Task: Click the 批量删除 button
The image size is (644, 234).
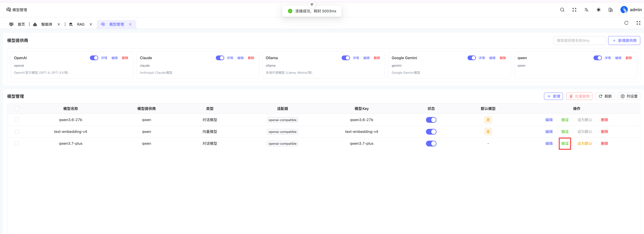Action: click(579, 96)
